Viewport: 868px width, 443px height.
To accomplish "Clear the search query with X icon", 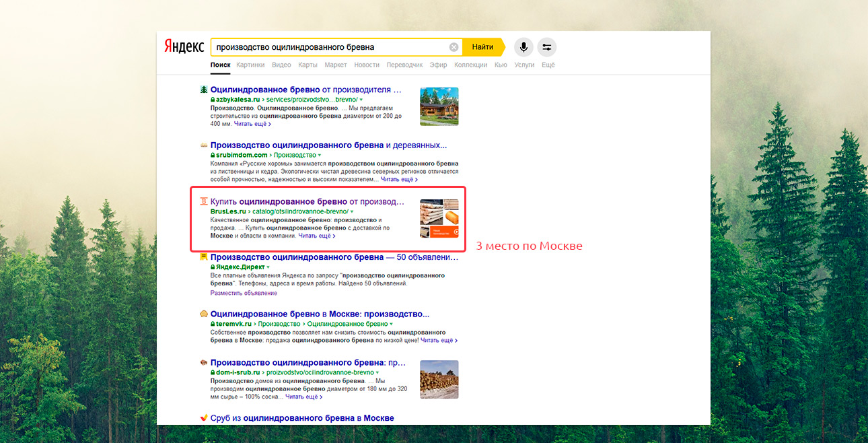I will (454, 47).
